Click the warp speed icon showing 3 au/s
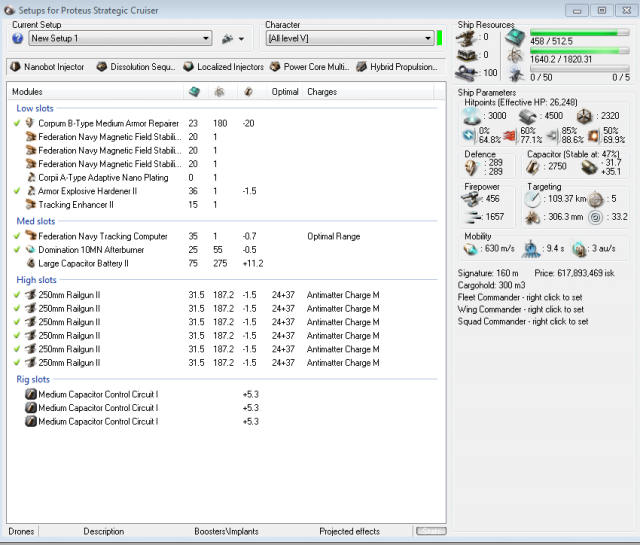The image size is (640, 545). tap(579, 249)
